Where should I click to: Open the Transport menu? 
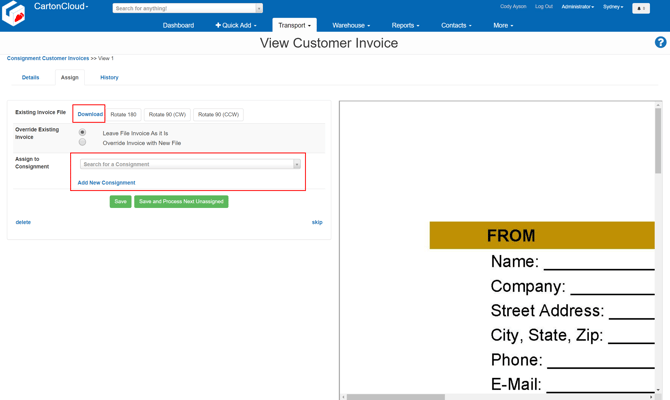point(294,25)
